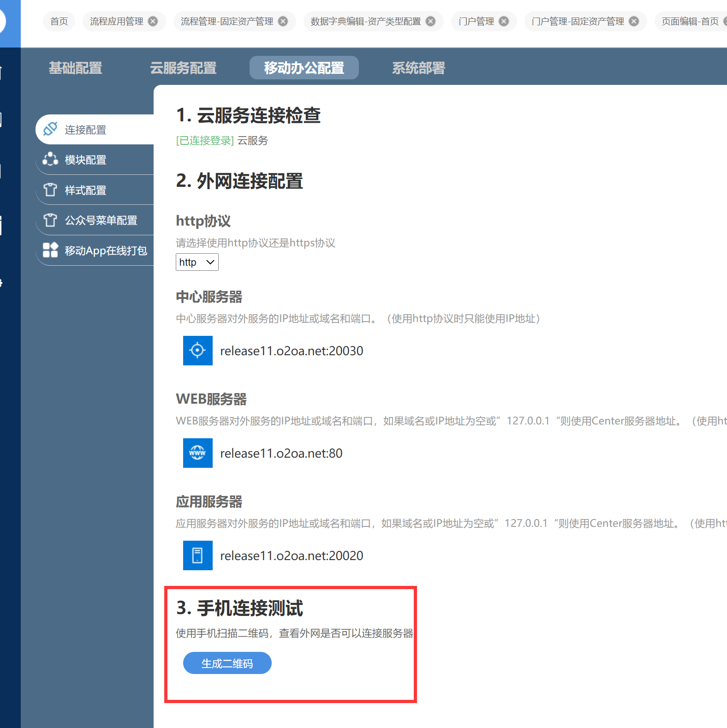Switch to the 流程管理-固定资产管理 tab
727x728 pixels.
(227, 21)
